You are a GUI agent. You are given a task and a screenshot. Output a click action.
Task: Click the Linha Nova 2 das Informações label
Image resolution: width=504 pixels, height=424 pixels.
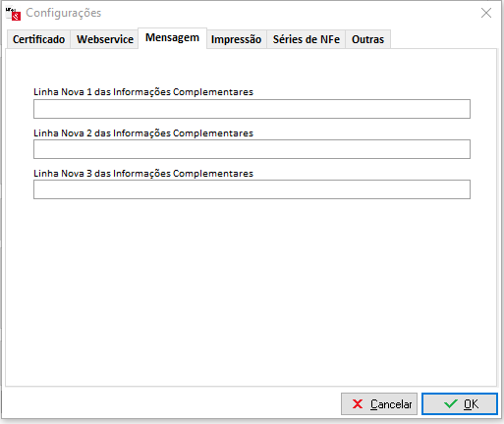pos(143,133)
